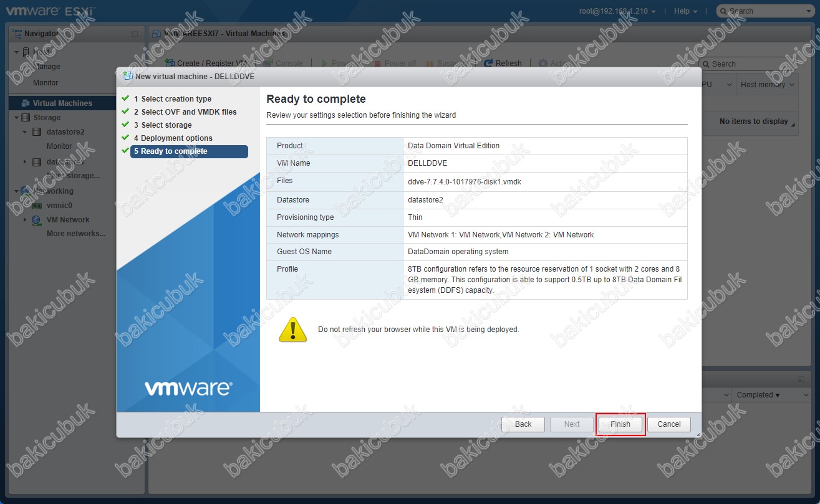Viewport: 820px width, 504px height.
Task: Collapse the Storage tree node
Action: [x=17, y=117]
